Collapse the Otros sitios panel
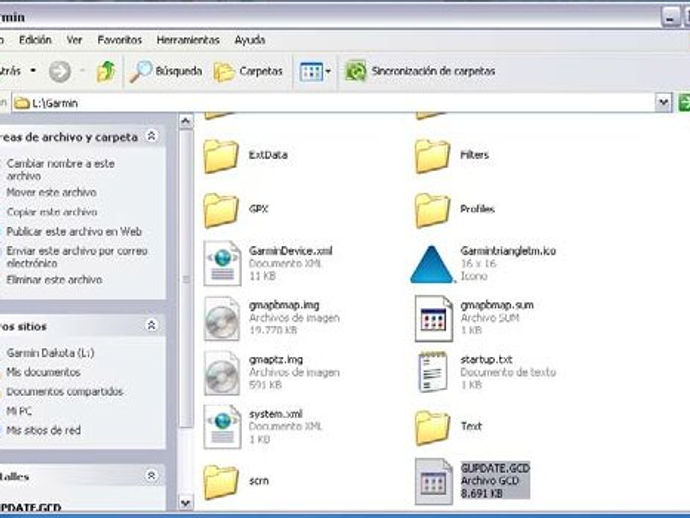This screenshot has height=518, width=690. pyautogui.click(x=151, y=325)
